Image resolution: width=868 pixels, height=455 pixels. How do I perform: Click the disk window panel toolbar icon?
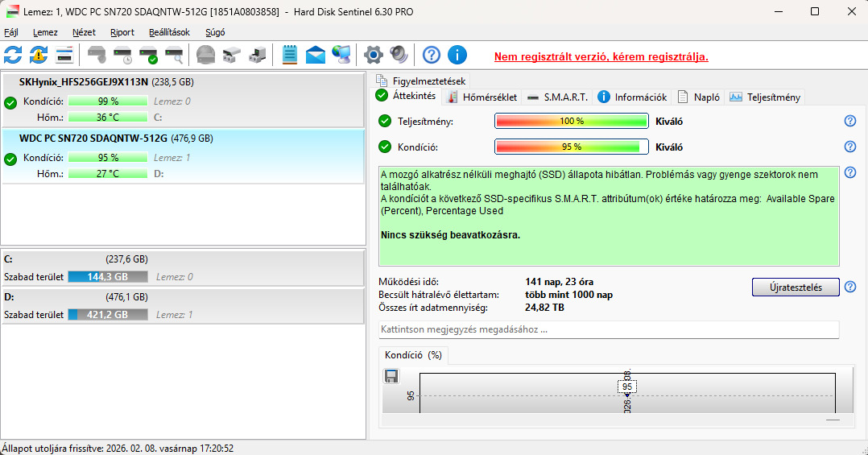pos(64,55)
